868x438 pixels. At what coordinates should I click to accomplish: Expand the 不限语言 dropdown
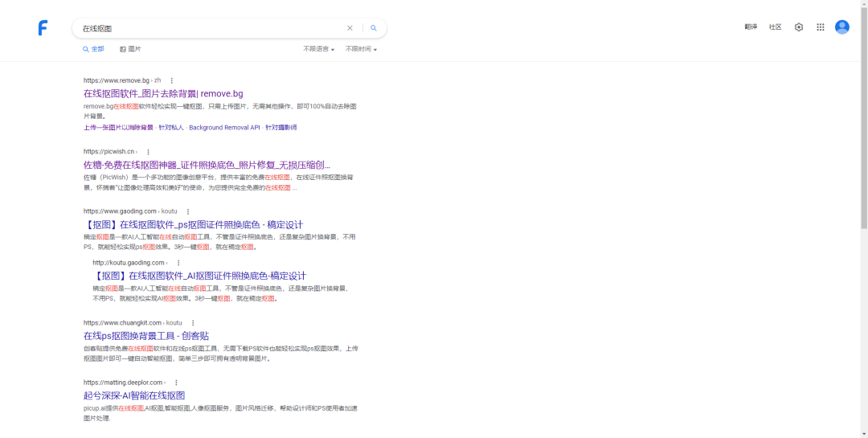[x=319, y=49]
